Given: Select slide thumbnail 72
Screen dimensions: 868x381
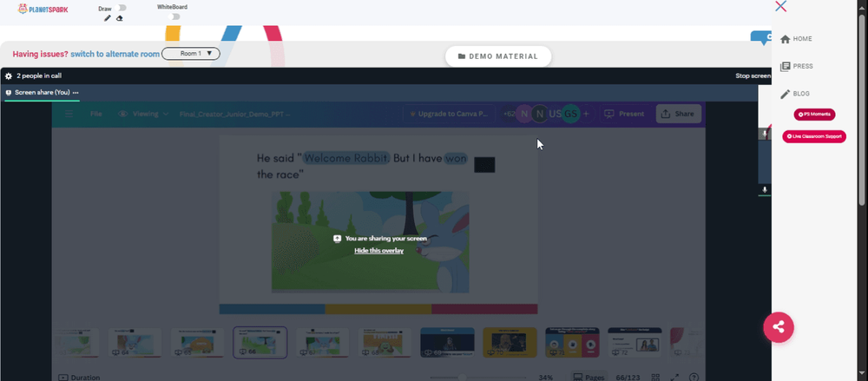Looking at the screenshot, I should (635, 342).
